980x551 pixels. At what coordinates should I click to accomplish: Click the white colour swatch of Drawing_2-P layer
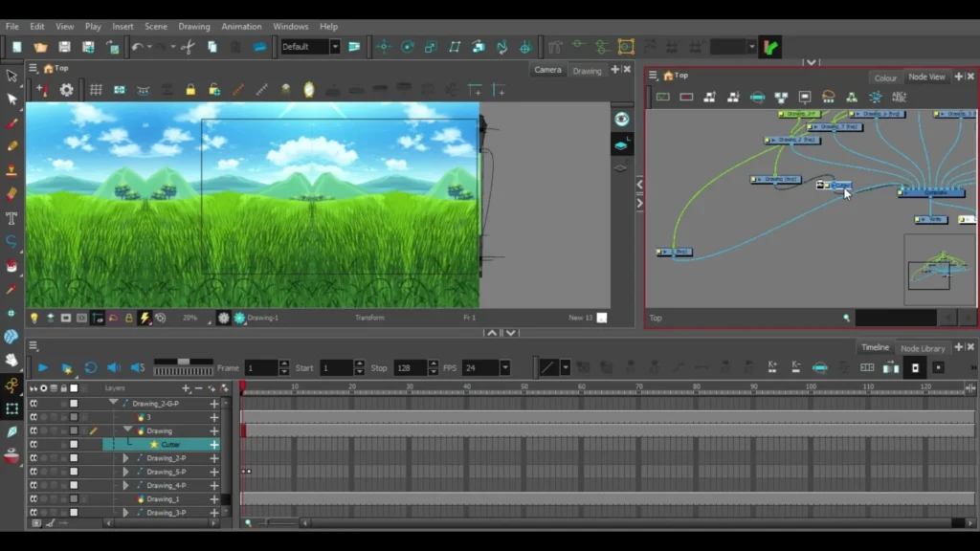(74, 458)
